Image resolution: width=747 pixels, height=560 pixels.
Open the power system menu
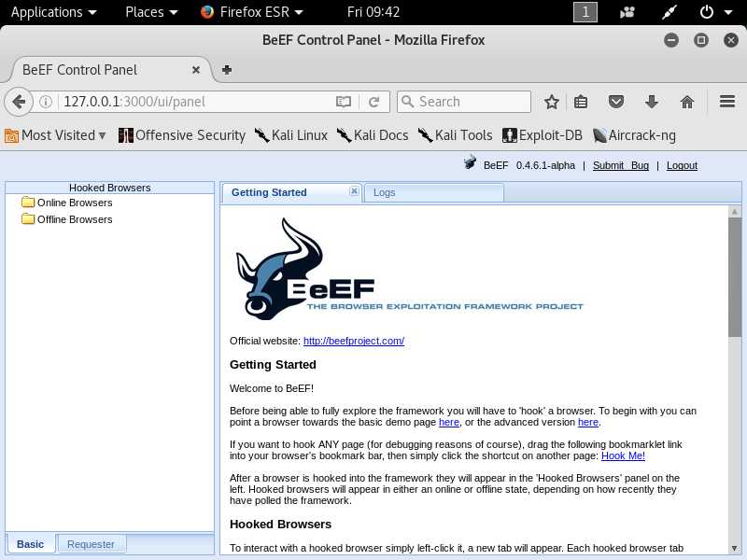click(x=715, y=12)
